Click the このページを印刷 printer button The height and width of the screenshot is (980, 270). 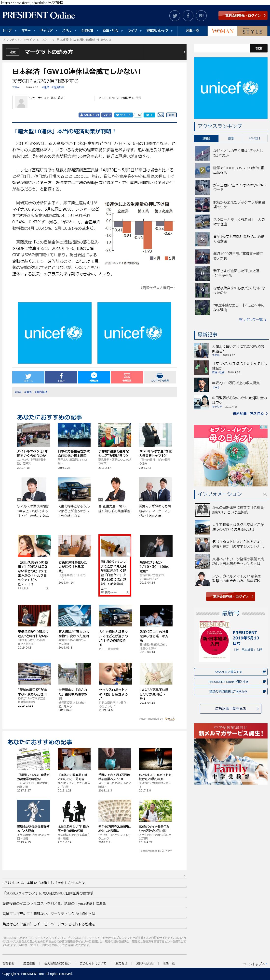(x=160, y=377)
